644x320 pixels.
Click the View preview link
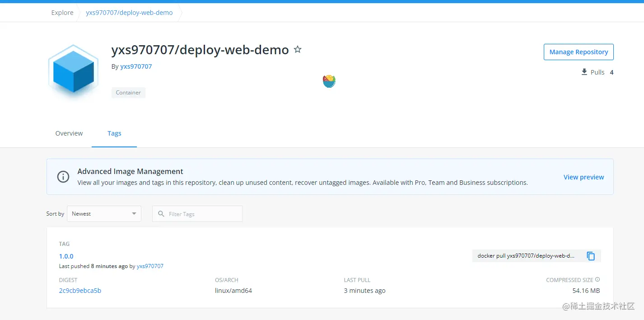click(x=583, y=177)
